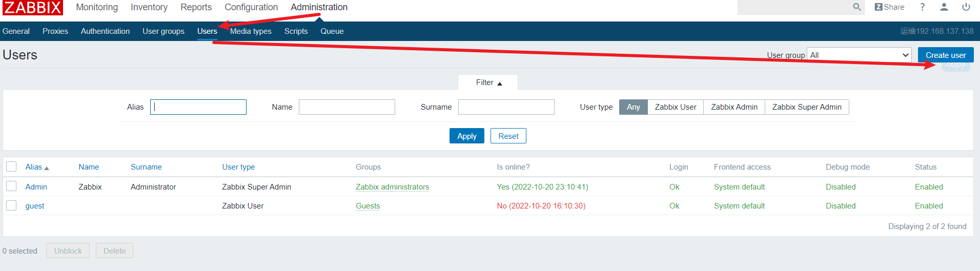Click the 'Displaying 2 of 2 found' text
The image size is (980, 271).
click(x=927, y=226)
